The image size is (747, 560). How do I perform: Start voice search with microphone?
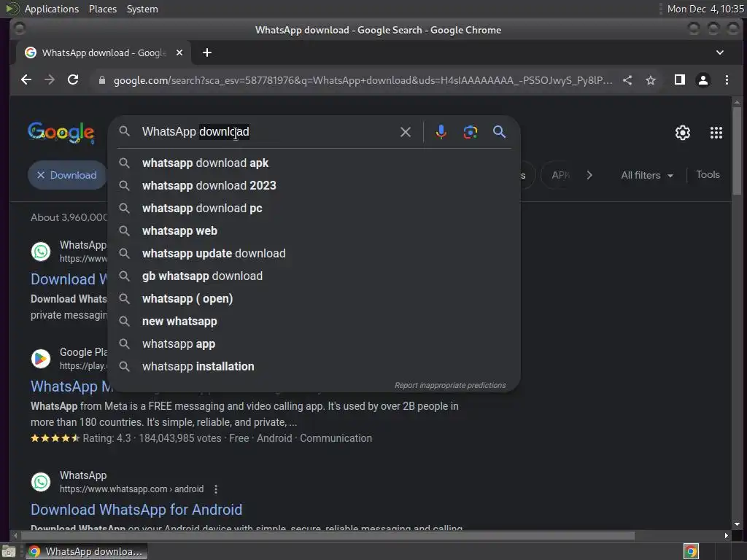441,132
